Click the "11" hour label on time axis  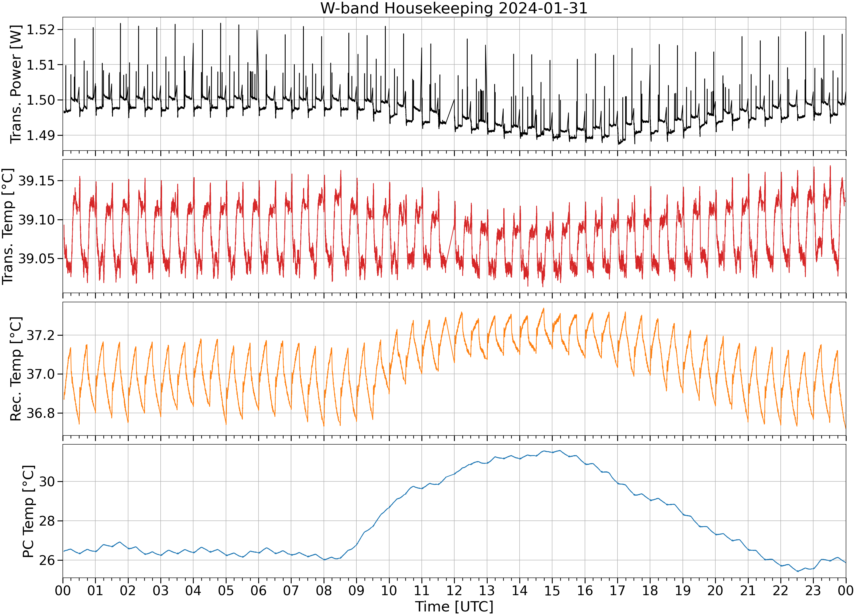click(x=422, y=590)
